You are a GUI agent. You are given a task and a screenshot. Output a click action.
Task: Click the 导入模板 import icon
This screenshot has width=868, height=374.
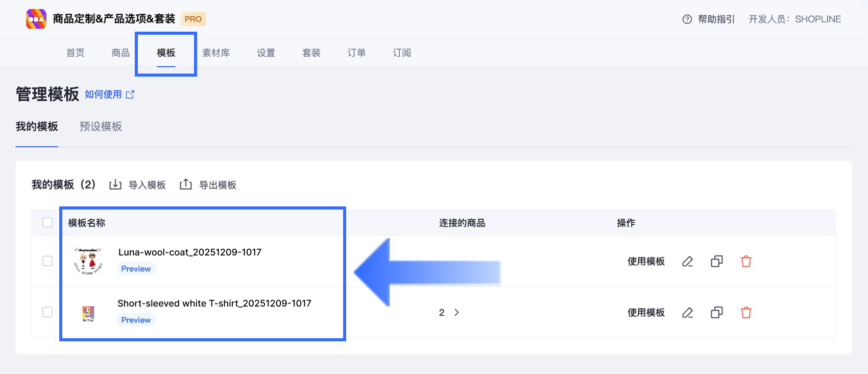coord(115,184)
